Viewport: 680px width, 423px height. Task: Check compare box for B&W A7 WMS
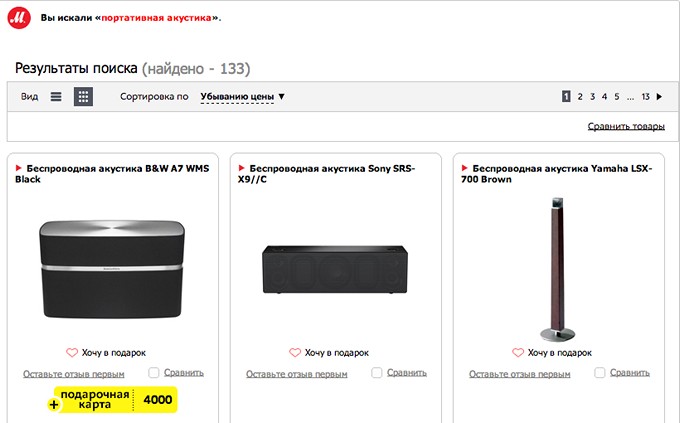point(154,373)
